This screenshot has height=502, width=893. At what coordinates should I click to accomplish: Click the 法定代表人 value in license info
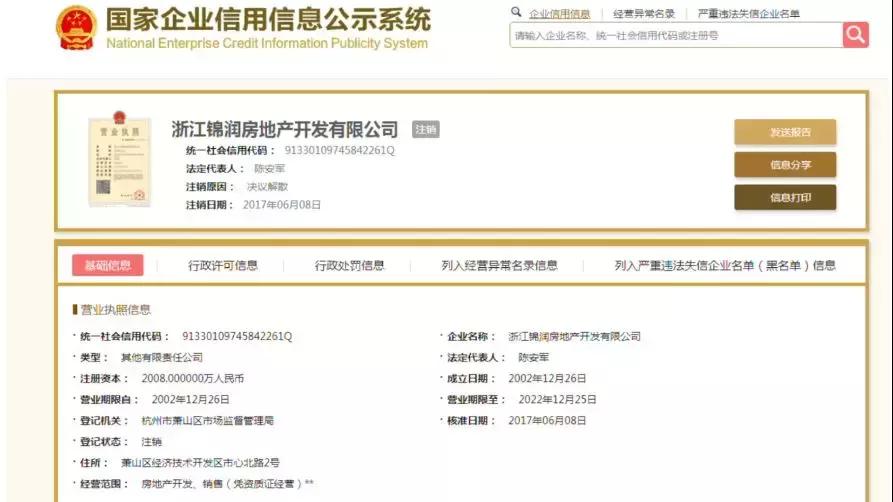(x=534, y=357)
